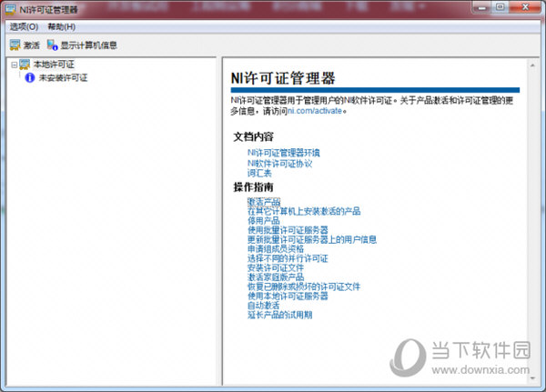Open the 激活家庭版产品 link

[276, 277]
